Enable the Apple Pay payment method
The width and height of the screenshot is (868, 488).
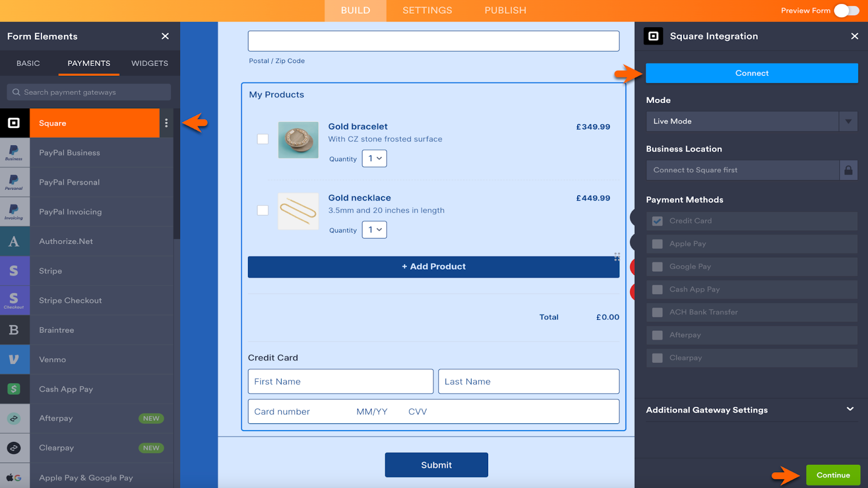tap(658, 244)
